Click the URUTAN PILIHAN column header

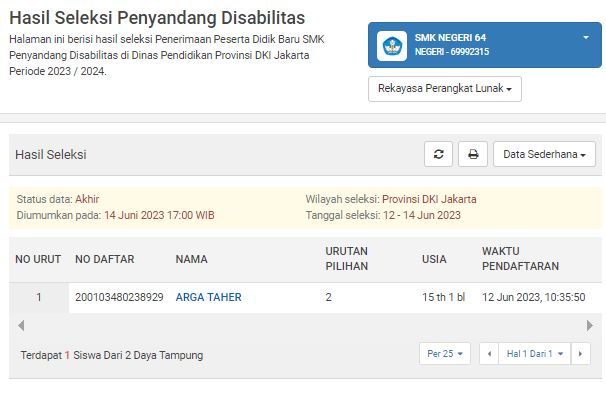(347, 259)
